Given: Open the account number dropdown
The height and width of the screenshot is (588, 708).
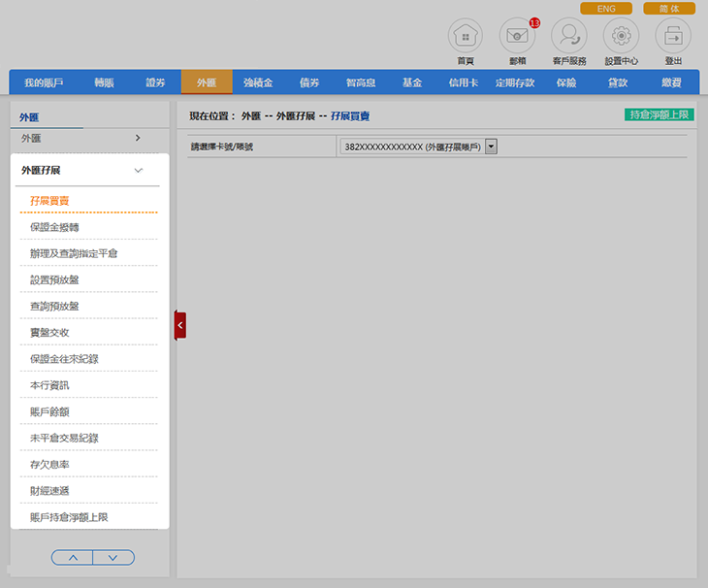Looking at the screenshot, I should point(491,147).
